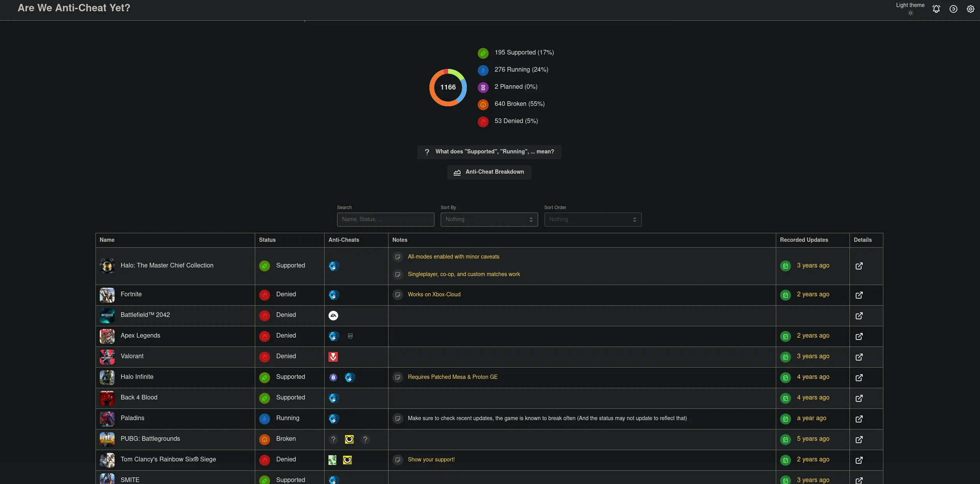Click the orange Broken legend icon

[483, 104]
